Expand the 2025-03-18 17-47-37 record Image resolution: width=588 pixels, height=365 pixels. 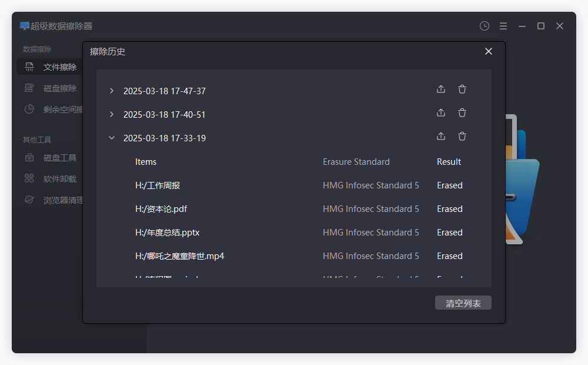pyautogui.click(x=112, y=91)
